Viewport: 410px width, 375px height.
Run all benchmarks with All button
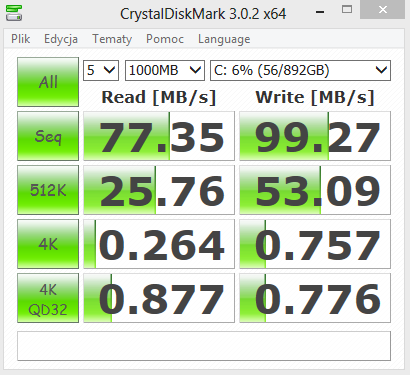click(x=48, y=82)
